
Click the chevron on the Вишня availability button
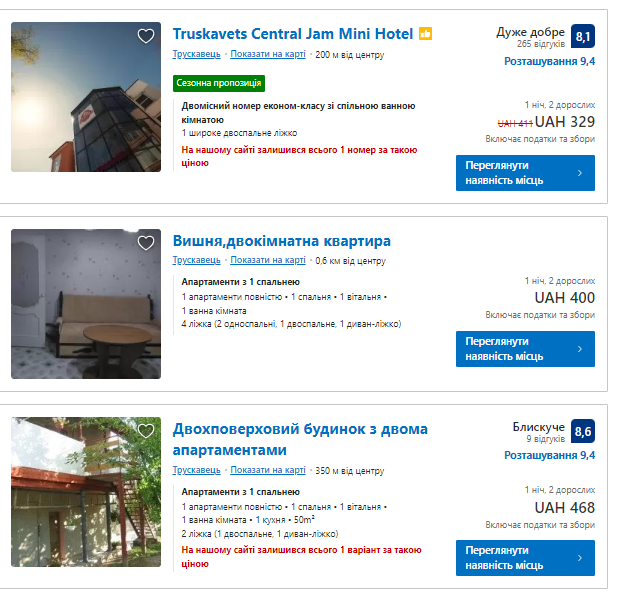(x=580, y=349)
